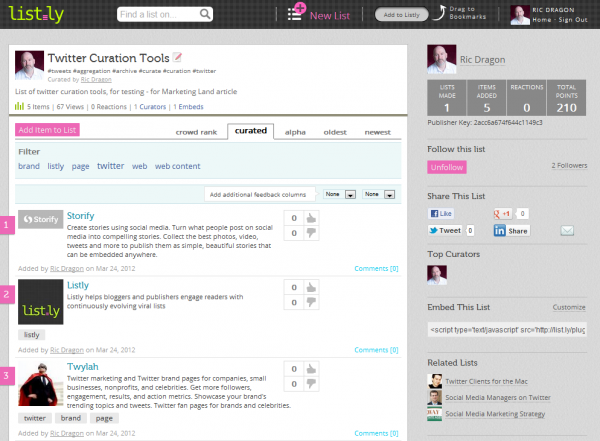Open Social Media Marketing Strategy related list

[x=495, y=414]
